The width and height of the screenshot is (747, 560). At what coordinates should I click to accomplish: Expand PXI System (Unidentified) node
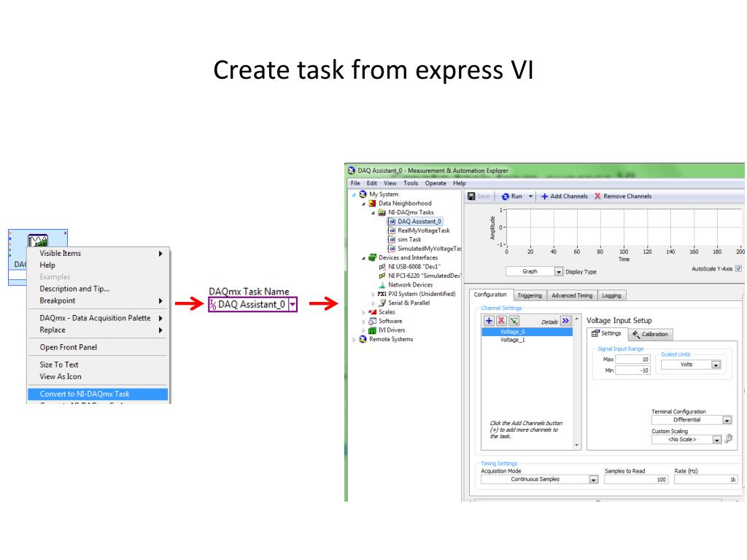click(373, 295)
